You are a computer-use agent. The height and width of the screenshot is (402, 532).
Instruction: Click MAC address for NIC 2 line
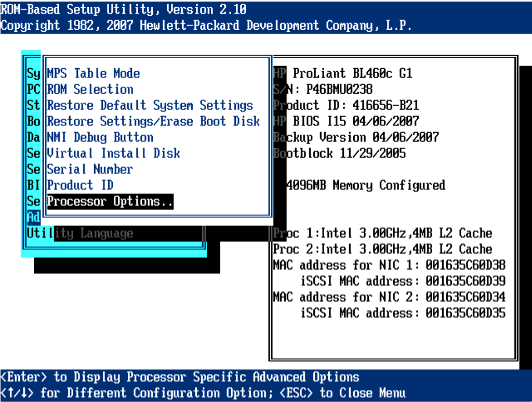click(390, 297)
